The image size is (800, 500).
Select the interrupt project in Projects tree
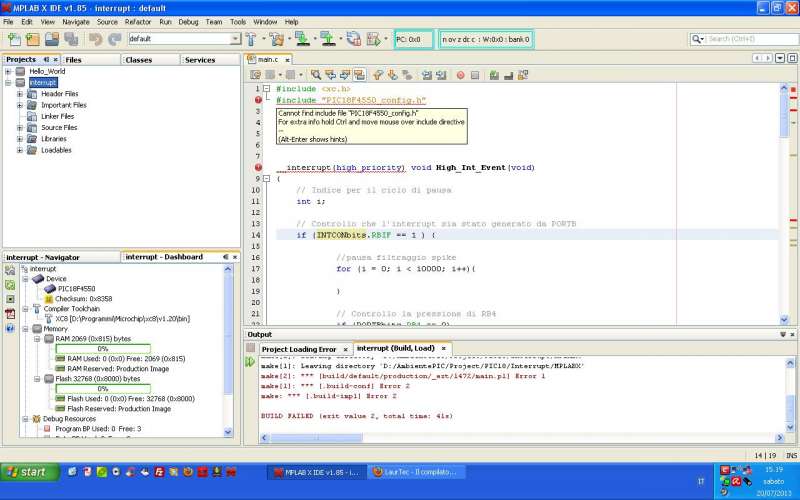coord(43,83)
